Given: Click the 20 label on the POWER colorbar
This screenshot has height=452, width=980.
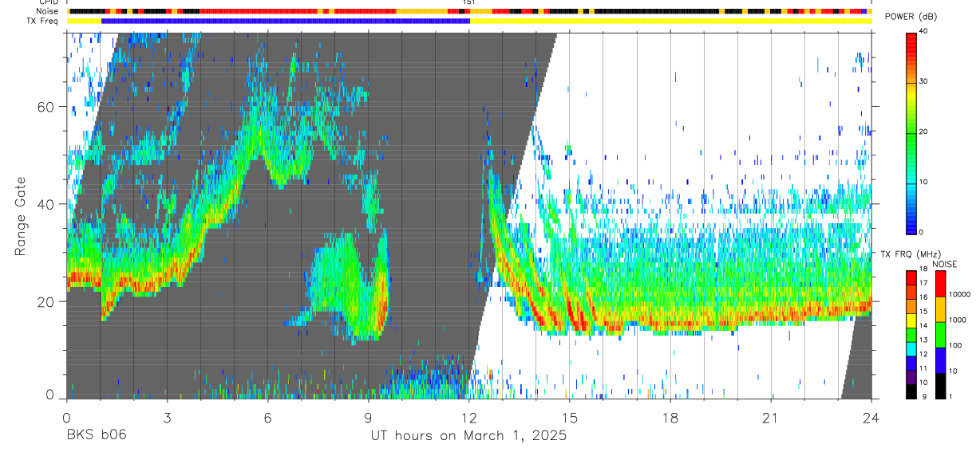Looking at the screenshot, I should [x=923, y=132].
